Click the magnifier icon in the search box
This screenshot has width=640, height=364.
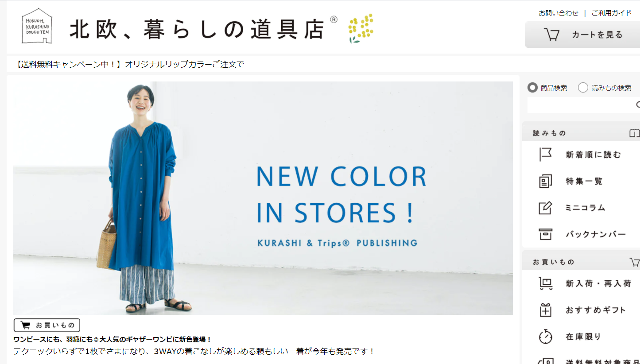click(x=638, y=105)
